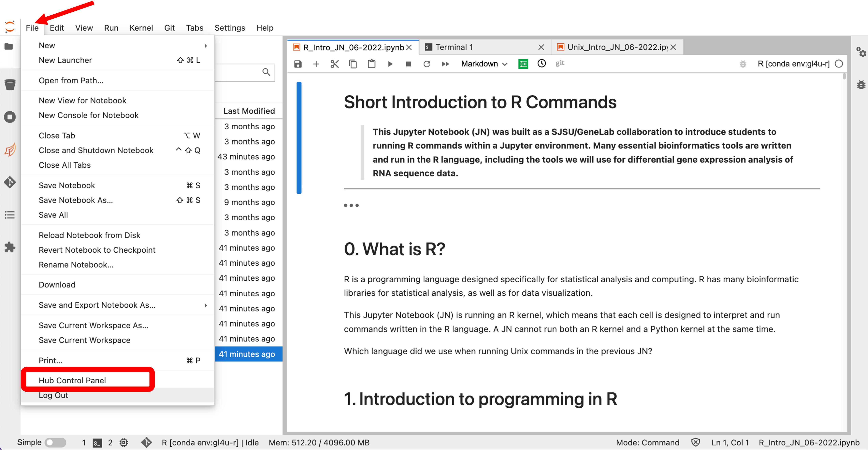This screenshot has height=450, width=868.
Task: Run the selected cell play icon
Action: coord(390,64)
